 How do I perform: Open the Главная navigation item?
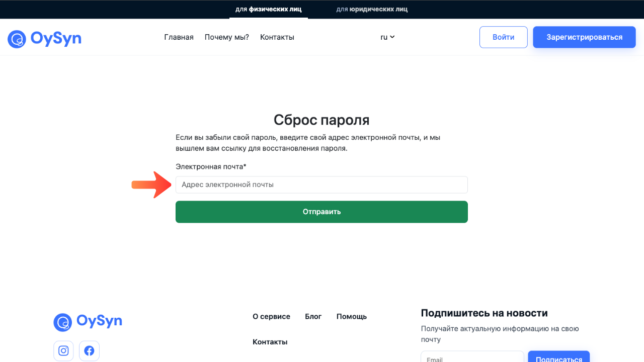point(179,37)
